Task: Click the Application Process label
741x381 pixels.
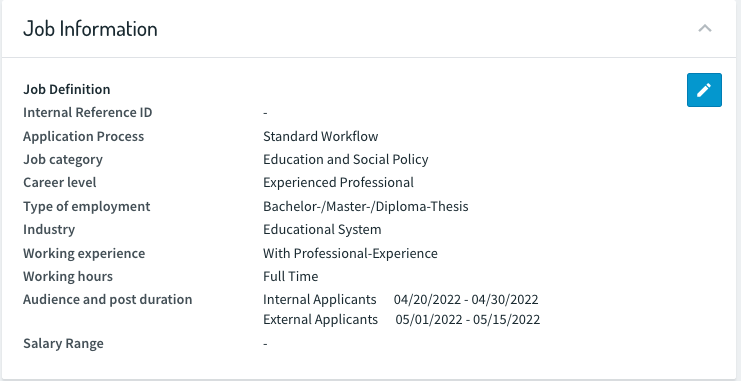Action: pos(83,137)
